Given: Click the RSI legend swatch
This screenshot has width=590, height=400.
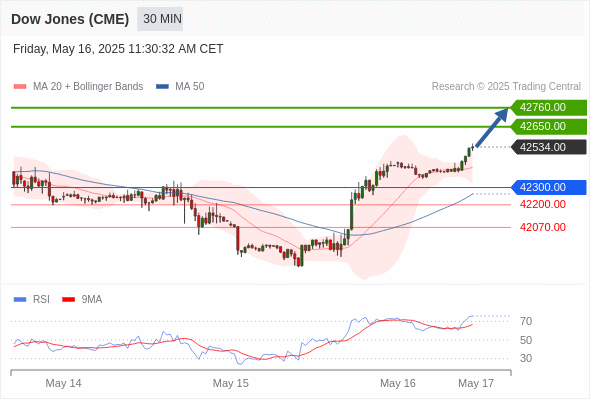Looking at the screenshot, I should [x=20, y=300].
